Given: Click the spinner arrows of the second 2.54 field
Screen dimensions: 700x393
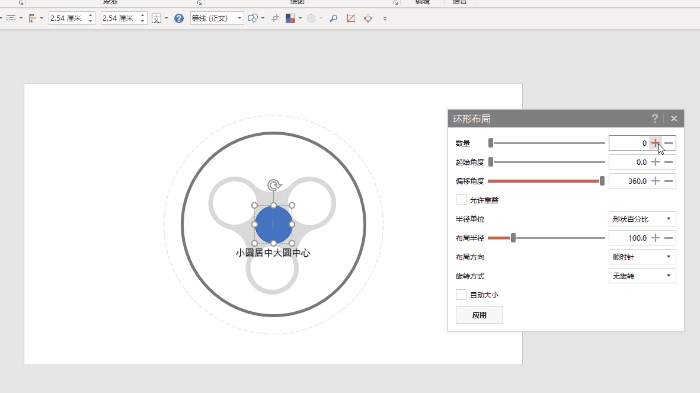Looking at the screenshot, I should pos(143,18).
